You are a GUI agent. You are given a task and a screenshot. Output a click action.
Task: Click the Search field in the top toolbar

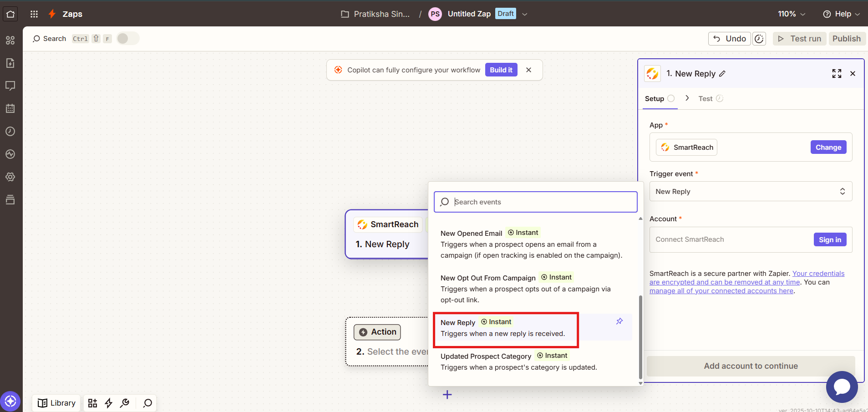point(49,39)
